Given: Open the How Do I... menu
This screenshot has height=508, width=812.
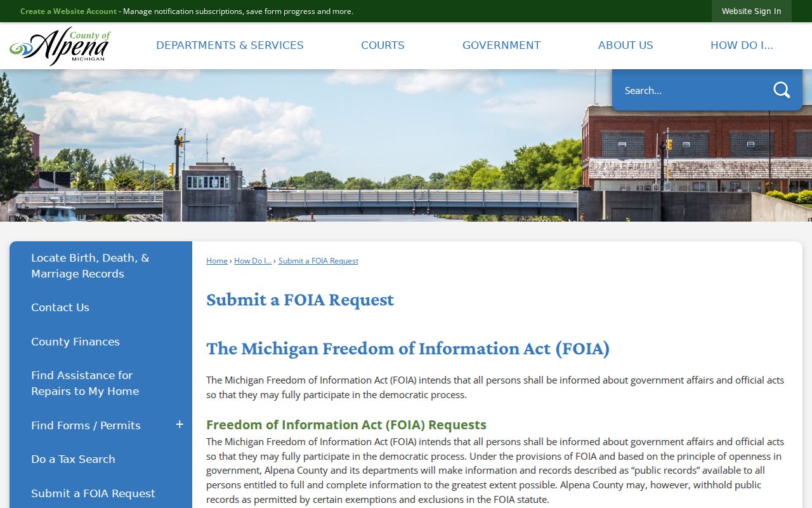Looking at the screenshot, I should (x=742, y=46).
